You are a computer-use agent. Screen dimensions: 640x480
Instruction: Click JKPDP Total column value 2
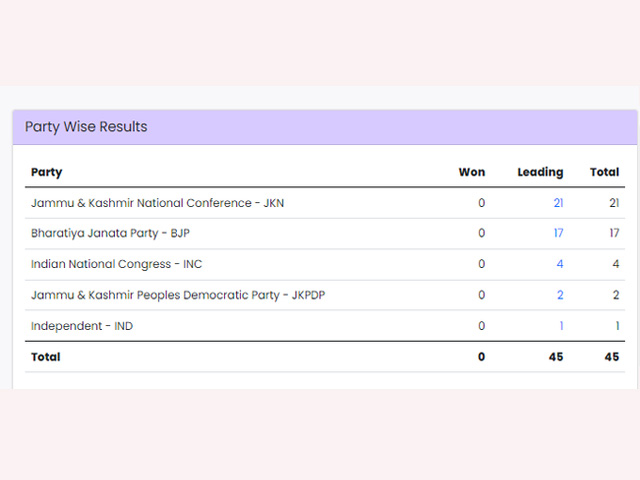[616, 295]
